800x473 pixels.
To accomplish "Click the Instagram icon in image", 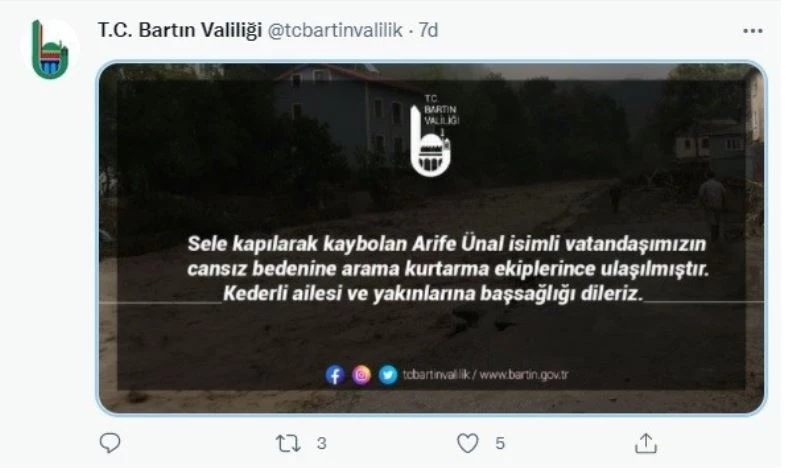I will pos(361,376).
